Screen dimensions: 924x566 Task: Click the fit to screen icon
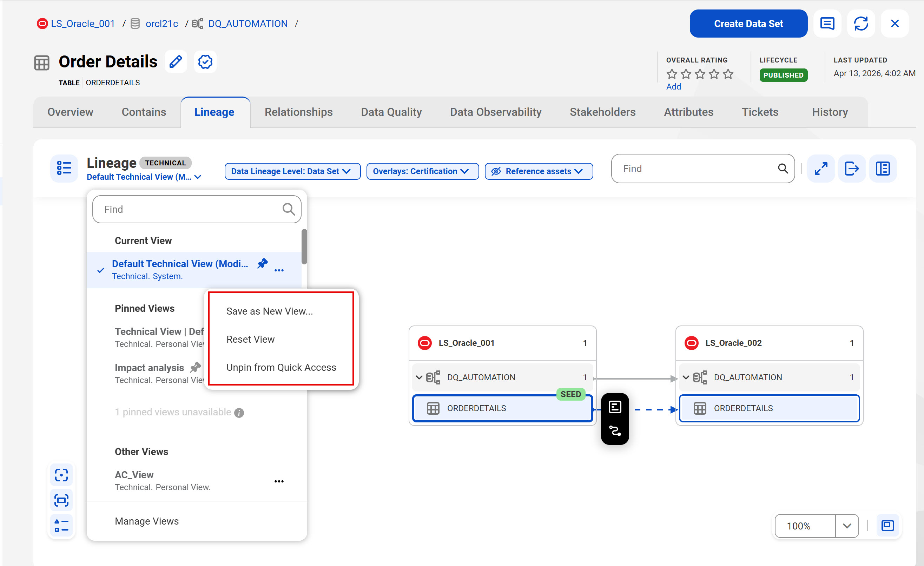(x=61, y=500)
